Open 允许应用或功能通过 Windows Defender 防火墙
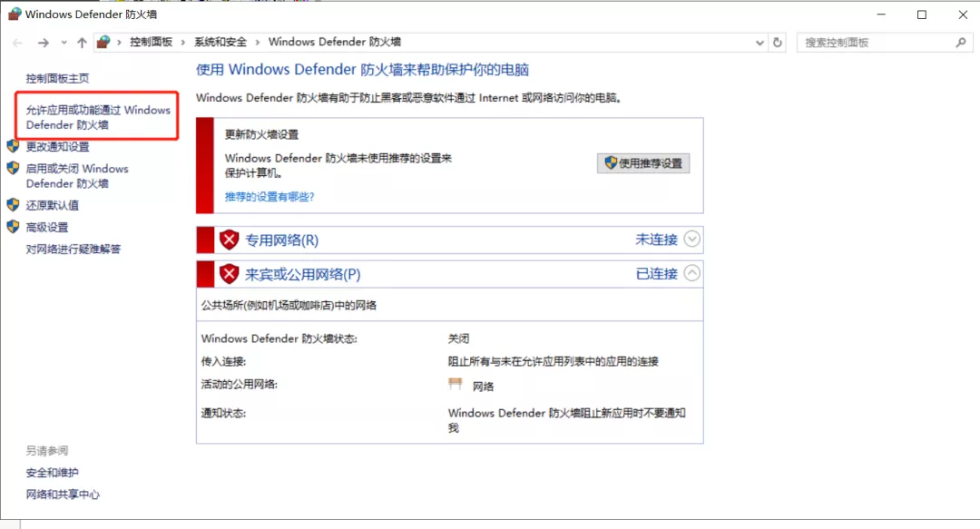The image size is (980, 529). coord(98,117)
